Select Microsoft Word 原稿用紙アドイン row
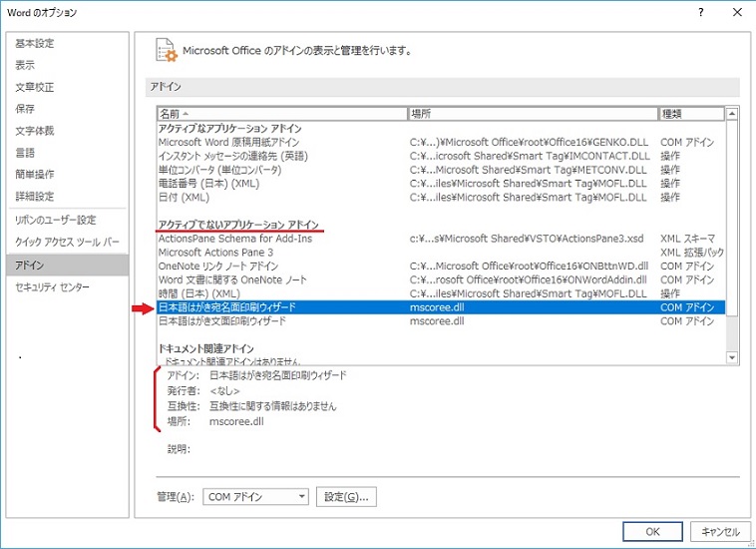The width and height of the screenshot is (756, 549). point(441,143)
